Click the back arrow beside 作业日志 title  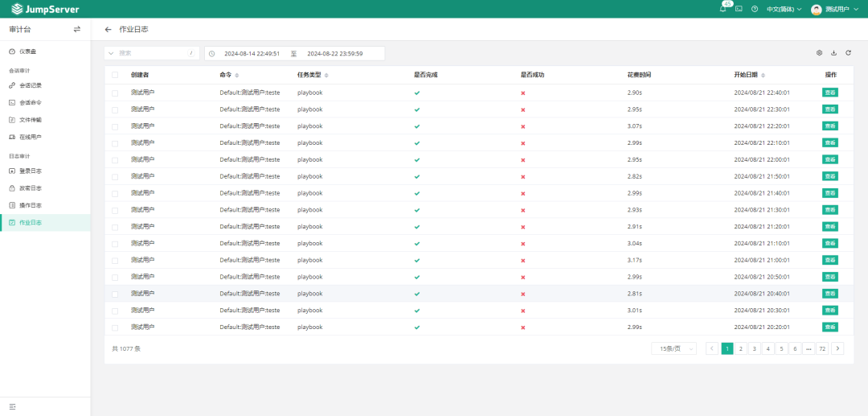(108, 29)
